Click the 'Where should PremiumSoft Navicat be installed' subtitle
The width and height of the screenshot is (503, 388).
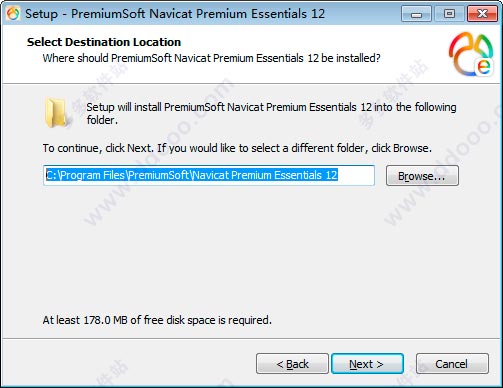click(211, 58)
